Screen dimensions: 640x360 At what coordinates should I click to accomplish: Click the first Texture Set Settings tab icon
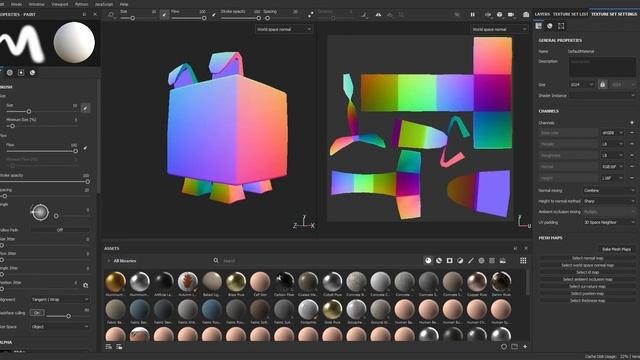click(539, 26)
